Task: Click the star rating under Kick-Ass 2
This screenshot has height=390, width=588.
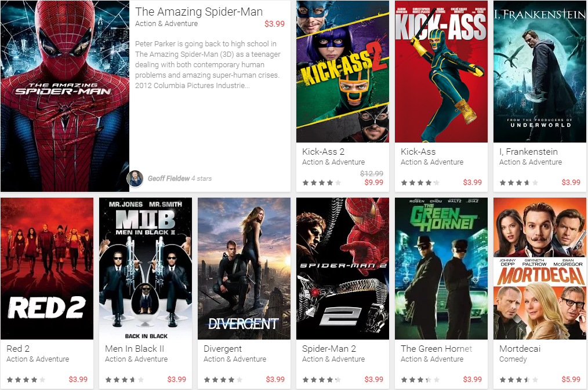Action: [x=322, y=183]
